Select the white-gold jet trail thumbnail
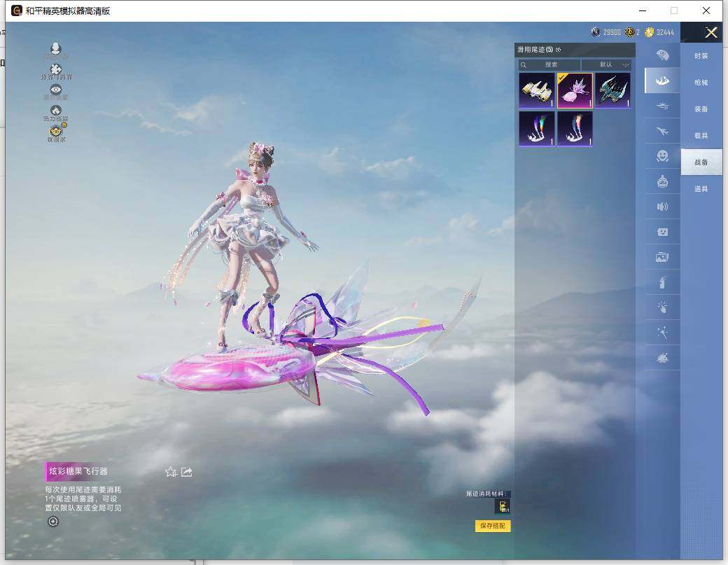Screen dimensions: 728x565 coord(537,90)
